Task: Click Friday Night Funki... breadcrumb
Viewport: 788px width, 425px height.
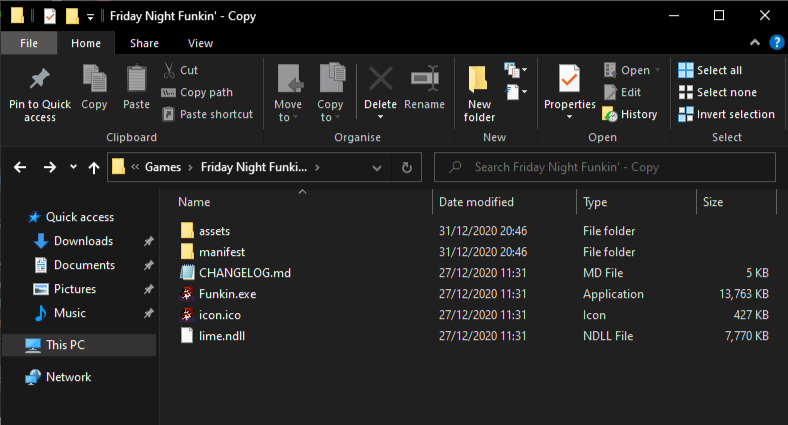Action: tap(254, 167)
